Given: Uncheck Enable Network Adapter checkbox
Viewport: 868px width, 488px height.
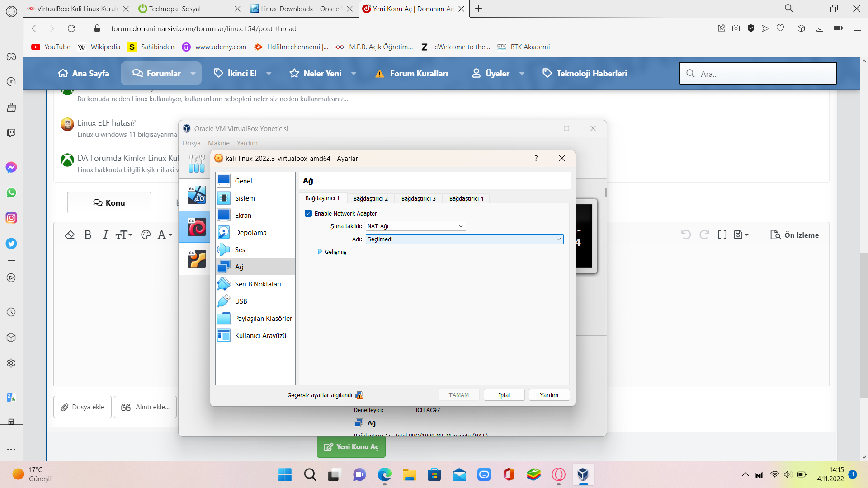Looking at the screenshot, I should pyautogui.click(x=308, y=214).
